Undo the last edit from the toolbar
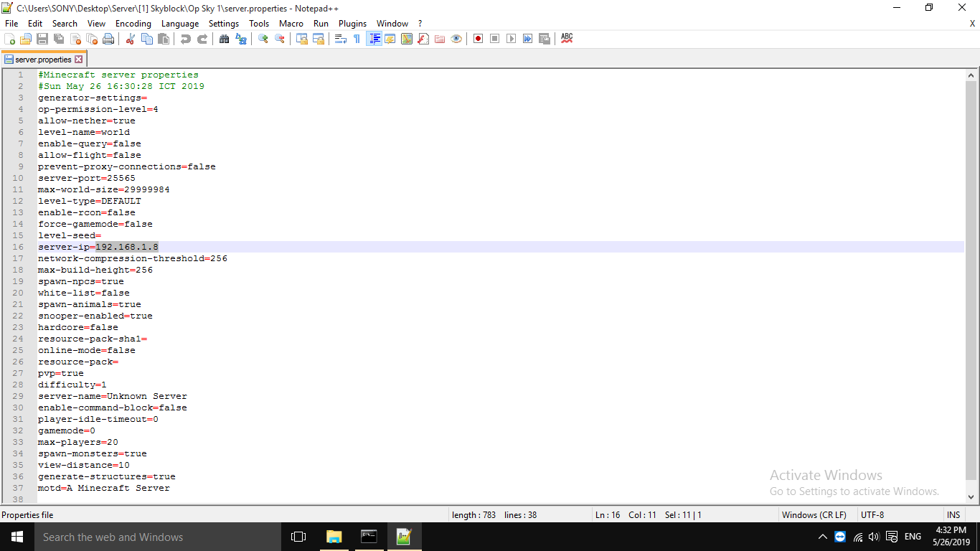 point(186,39)
